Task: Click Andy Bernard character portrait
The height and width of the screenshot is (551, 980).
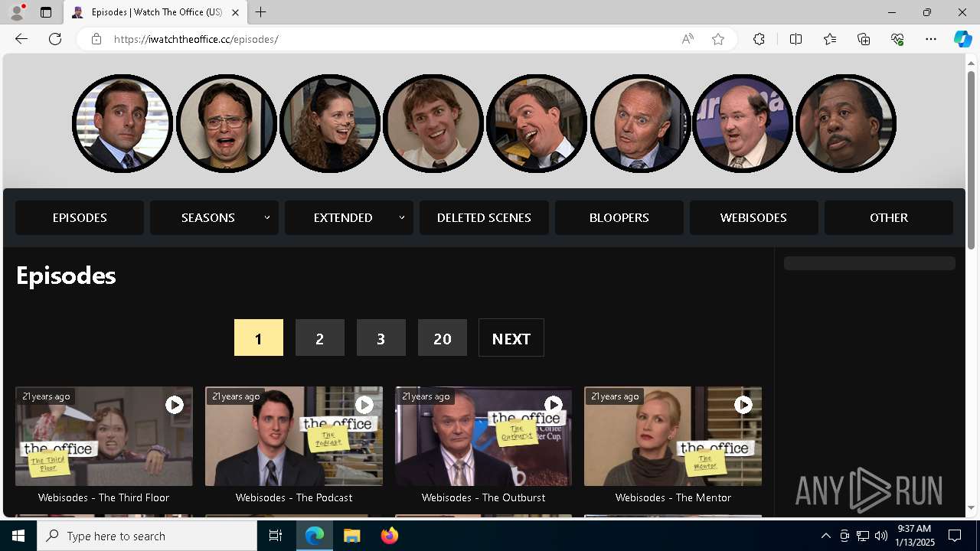Action: click(536, 123)
